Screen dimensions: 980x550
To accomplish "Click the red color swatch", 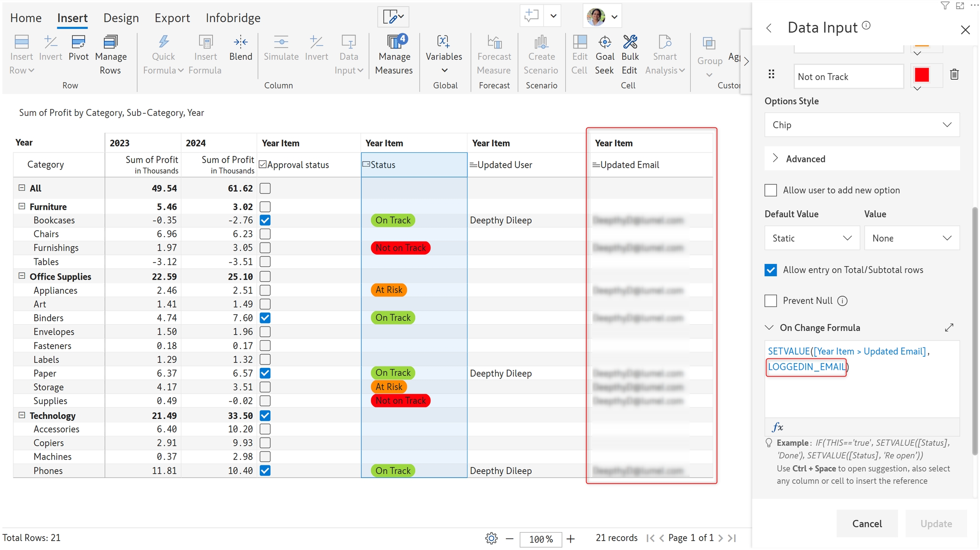I will [922, 75].
